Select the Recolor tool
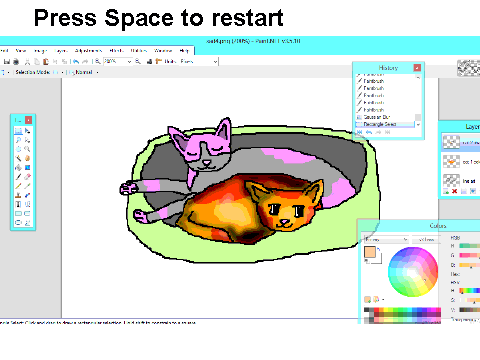480x360 pixels. coord(27,195)
